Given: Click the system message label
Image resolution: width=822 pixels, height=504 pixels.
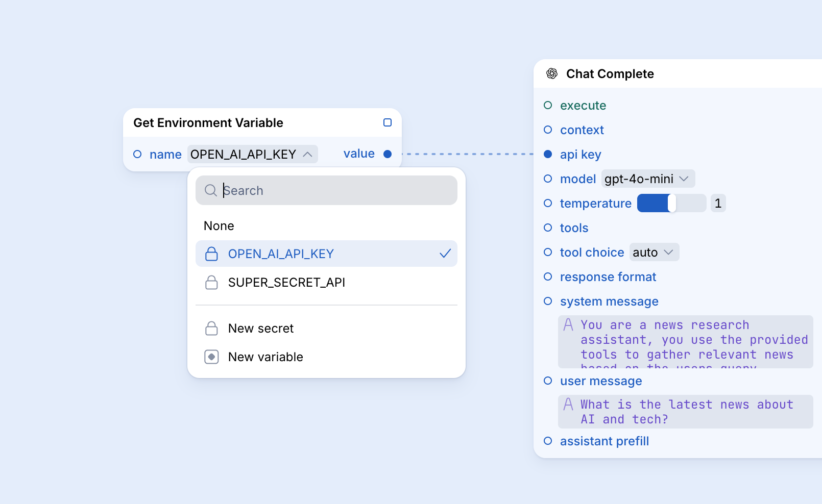Looking at the screenshot, I should [x=609, y=301].
